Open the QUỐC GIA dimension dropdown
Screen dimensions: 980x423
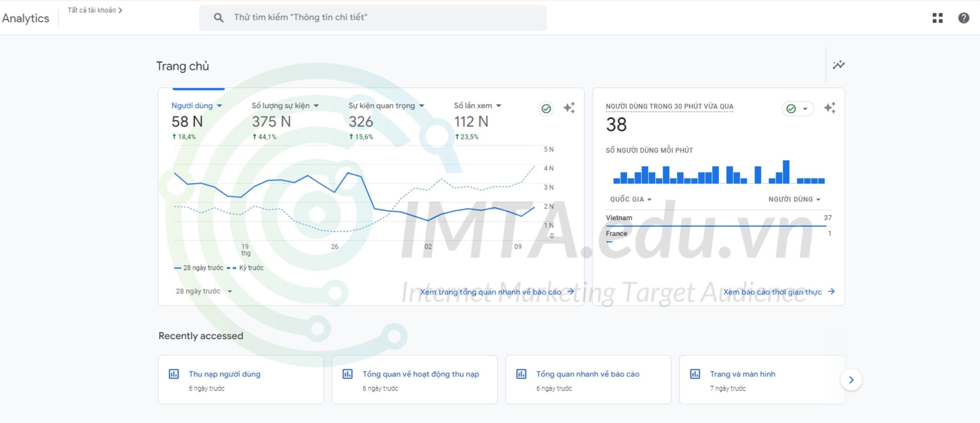[630, 199]
